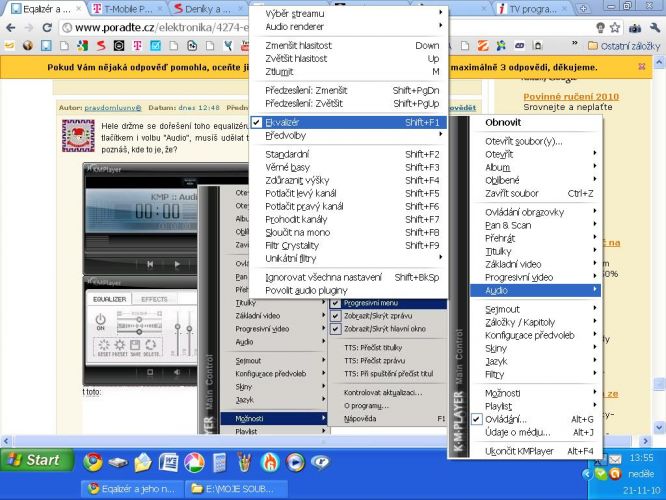
Task: Expand the Konfigurace předvoleb submenu at right
Action: (535, 335)
